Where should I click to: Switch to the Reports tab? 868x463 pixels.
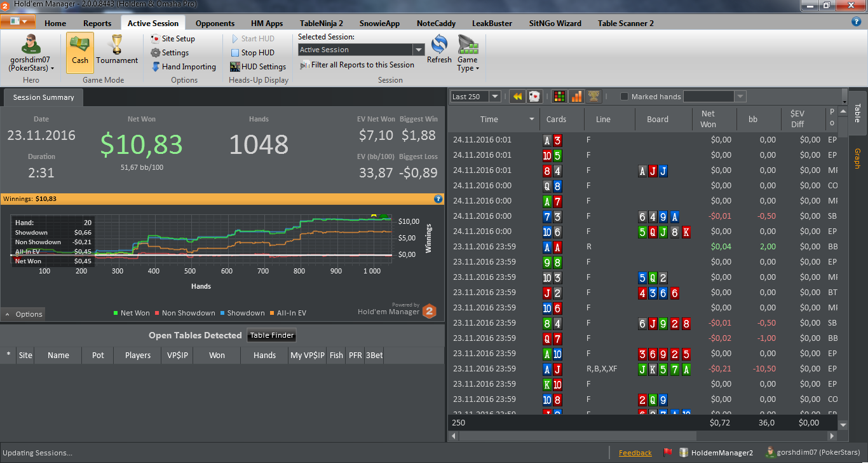click(97, 24)
